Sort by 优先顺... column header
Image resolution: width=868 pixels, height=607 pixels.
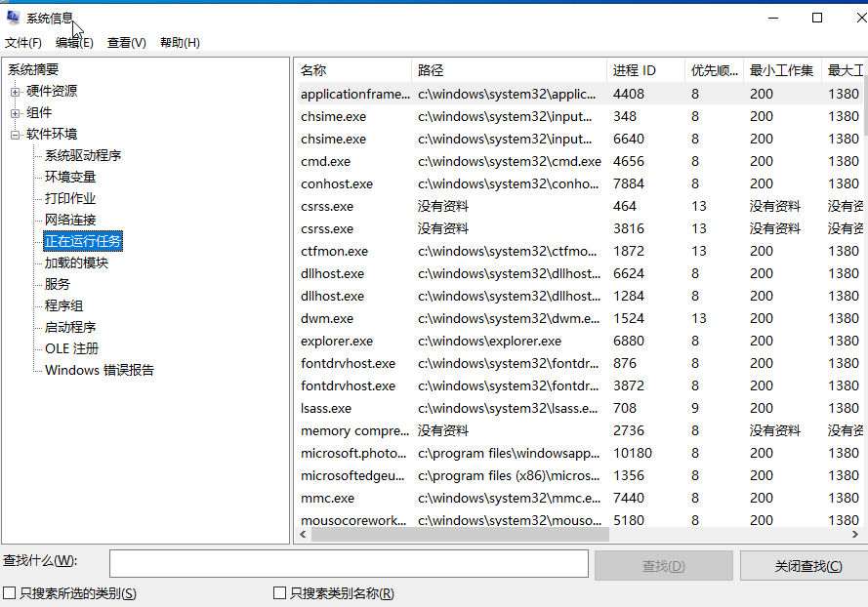pos(714,70)
